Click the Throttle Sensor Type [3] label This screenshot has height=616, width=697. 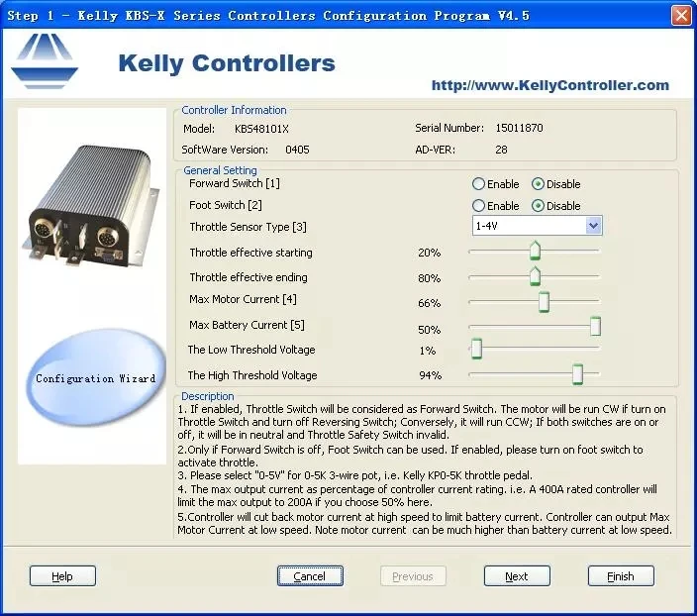pos(248,227)
